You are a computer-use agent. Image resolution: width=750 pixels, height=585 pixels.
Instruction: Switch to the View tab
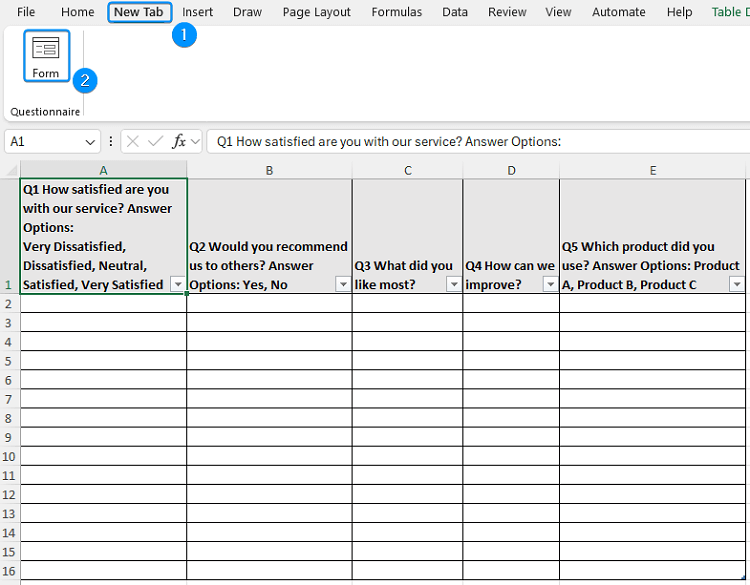pos(558,12)
